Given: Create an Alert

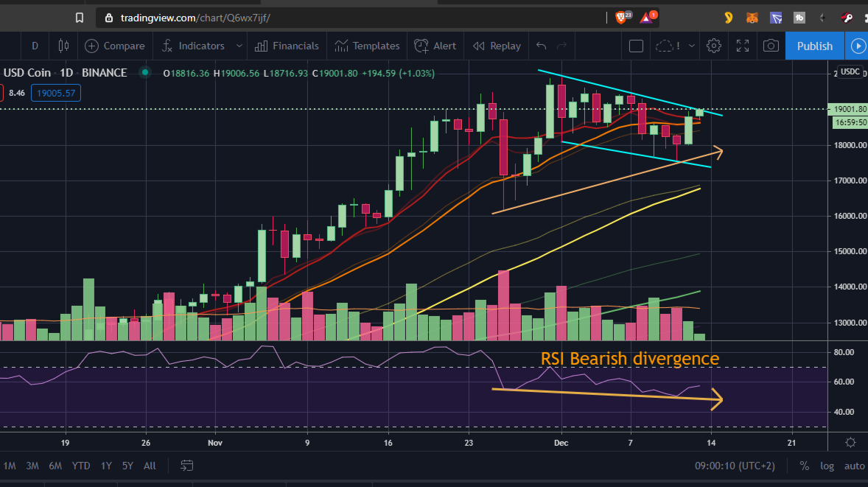Looking at the screenshot, I should pyautogui.click(x=435, y=46).
